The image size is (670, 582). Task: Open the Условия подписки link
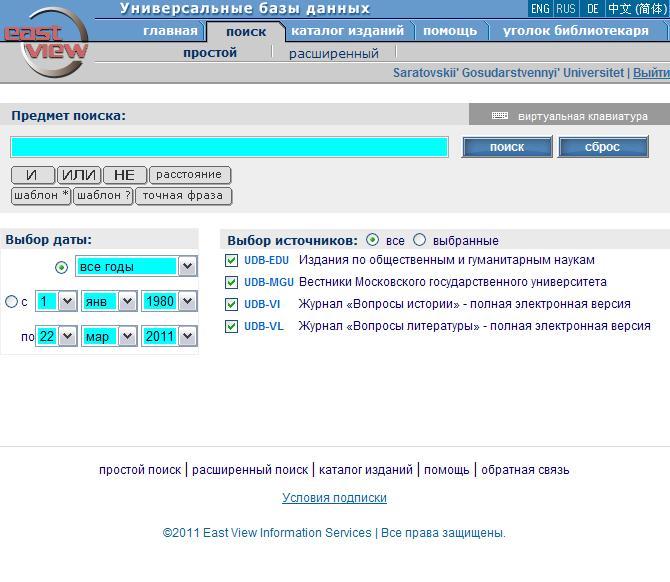pyautogui.click(x=334, y=498)
